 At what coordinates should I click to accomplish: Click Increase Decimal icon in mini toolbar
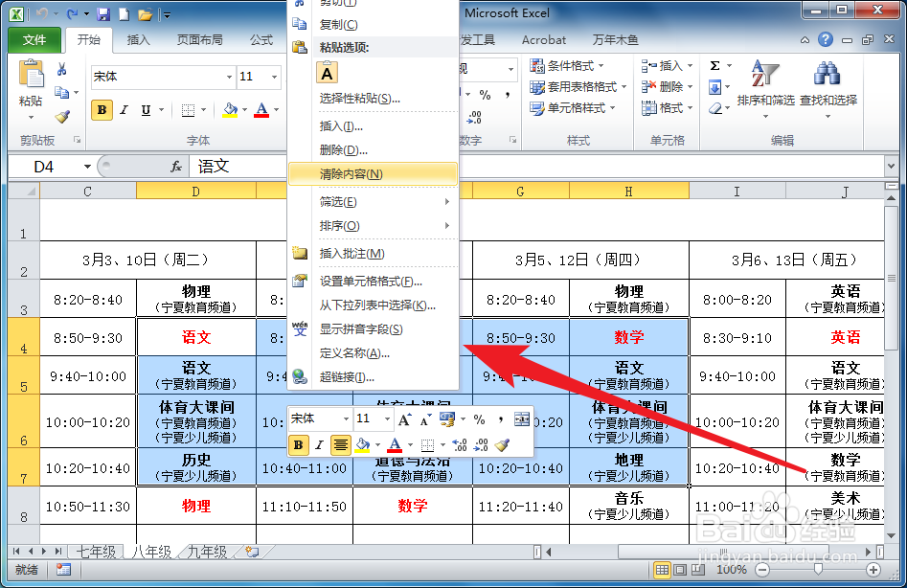[x=460, y=444]
